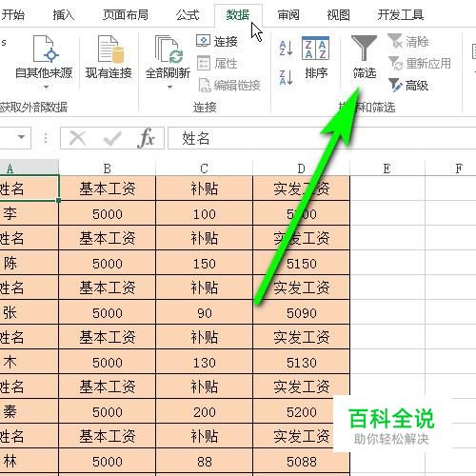Image resolution: width=476 pixels, height=476 pixels.
Task: Click the Clear filter (清除) icon
Action: (x=395, y=41)
